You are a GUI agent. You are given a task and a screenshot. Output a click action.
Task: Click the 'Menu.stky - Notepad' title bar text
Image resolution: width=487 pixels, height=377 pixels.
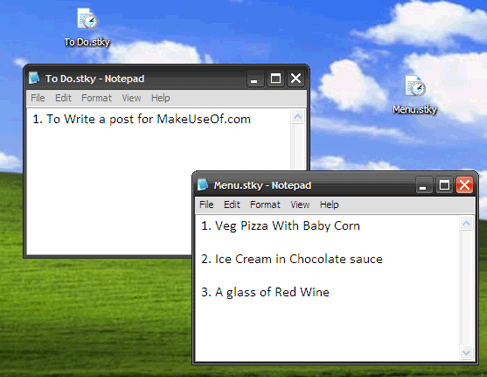(x=262, y=185)
